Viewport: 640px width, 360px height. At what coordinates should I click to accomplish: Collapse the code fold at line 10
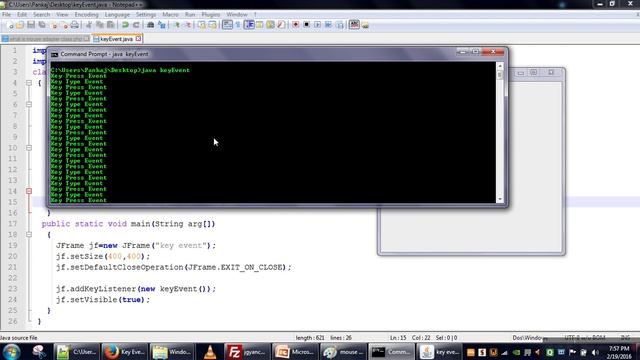pyautogui.click(x=29, y=148)
